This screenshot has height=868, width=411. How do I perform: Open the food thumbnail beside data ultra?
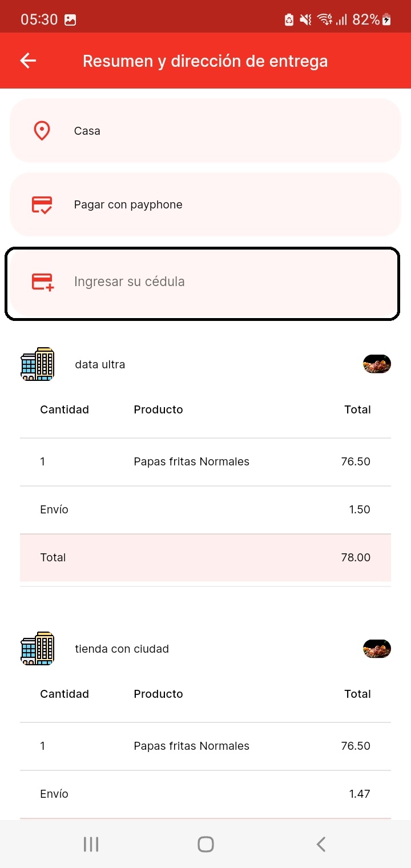click(x=377, y=364)
